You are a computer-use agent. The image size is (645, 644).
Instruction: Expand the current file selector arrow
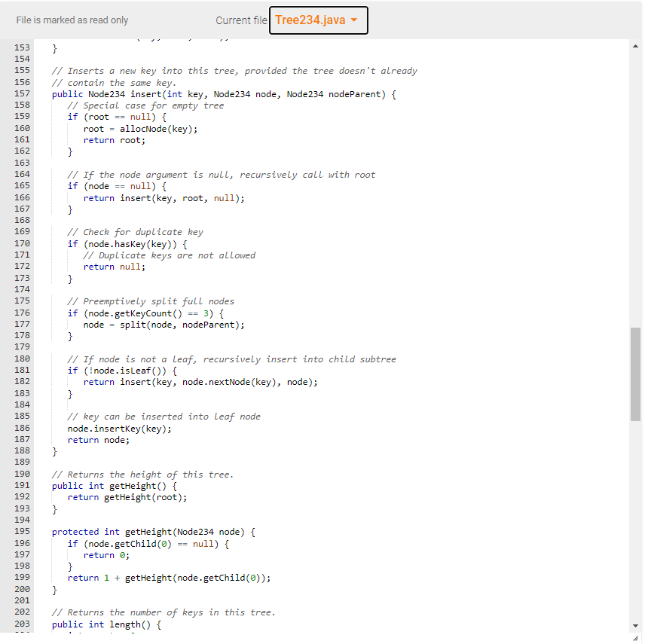point(355,21)
